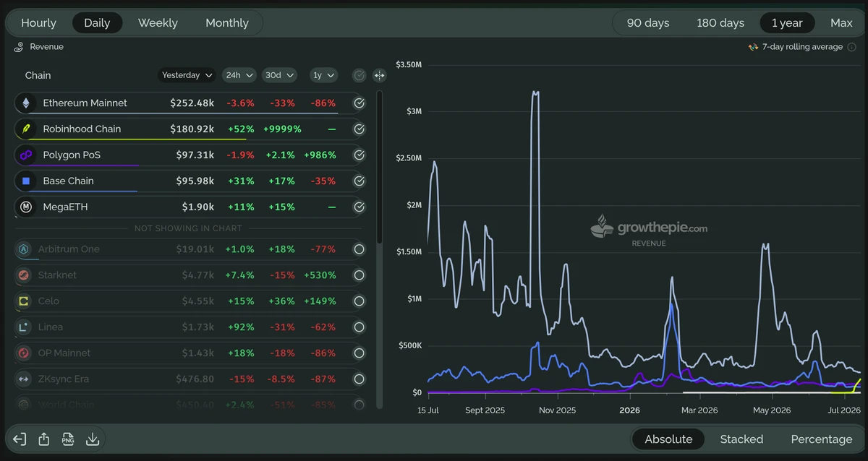The width and height of the screenshot is (868, 461).
Task: Click the Ethereum Mainnet $252.48k value
Action: [x=192, y=103]
